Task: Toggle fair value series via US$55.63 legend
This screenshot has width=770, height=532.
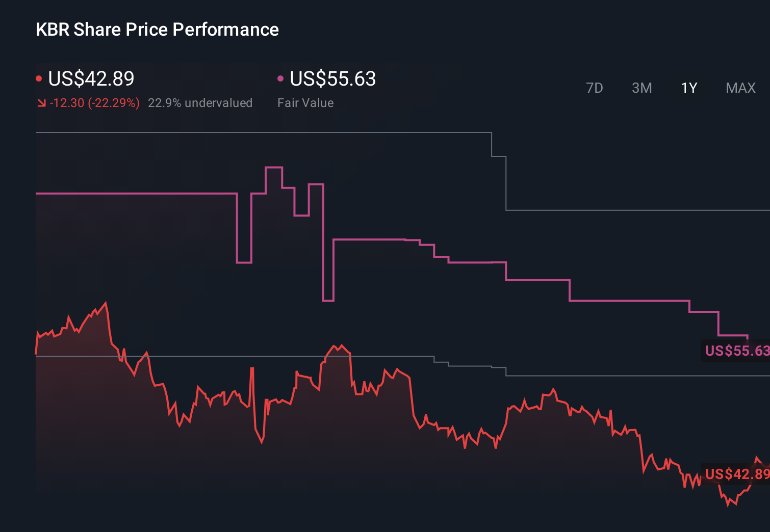Action: point(332,79)
